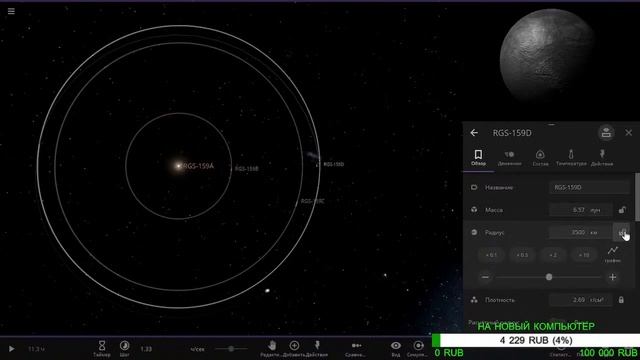Click the simulation time readout by play button
Screen dimensions: 640x360
point(37,349)
